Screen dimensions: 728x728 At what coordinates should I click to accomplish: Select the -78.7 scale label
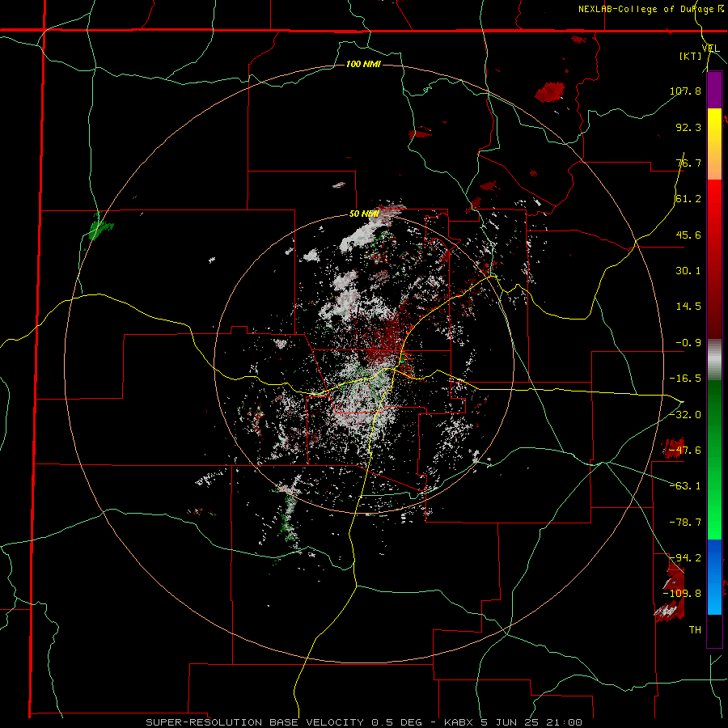pyautogui.click(x=685, y=523)
